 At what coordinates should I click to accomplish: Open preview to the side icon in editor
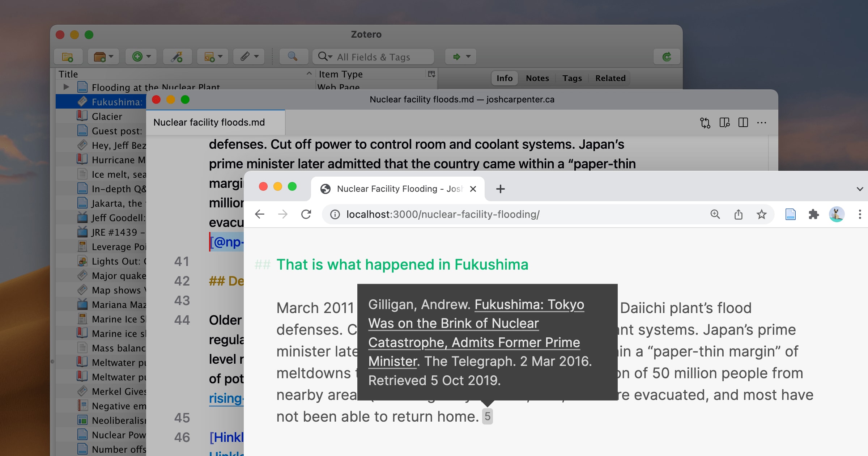click(724, 123)
